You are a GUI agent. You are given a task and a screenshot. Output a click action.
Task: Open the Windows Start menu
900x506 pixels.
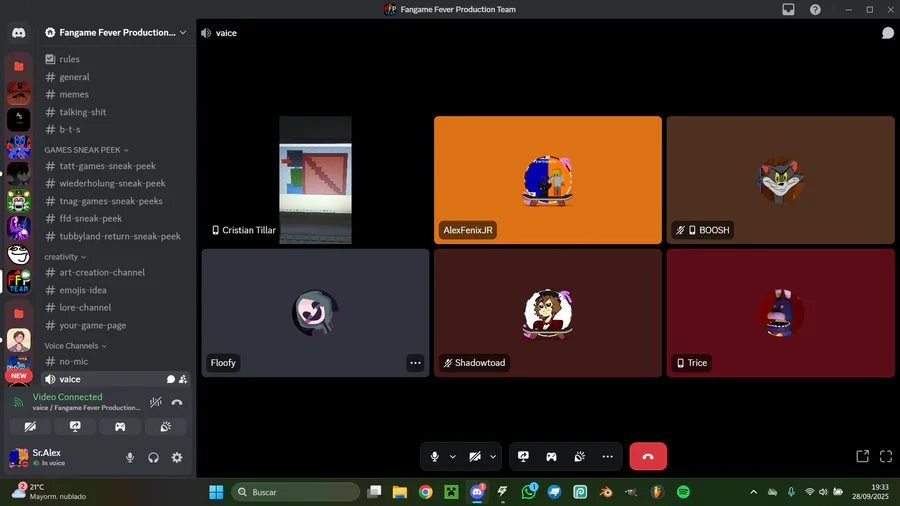216,492
